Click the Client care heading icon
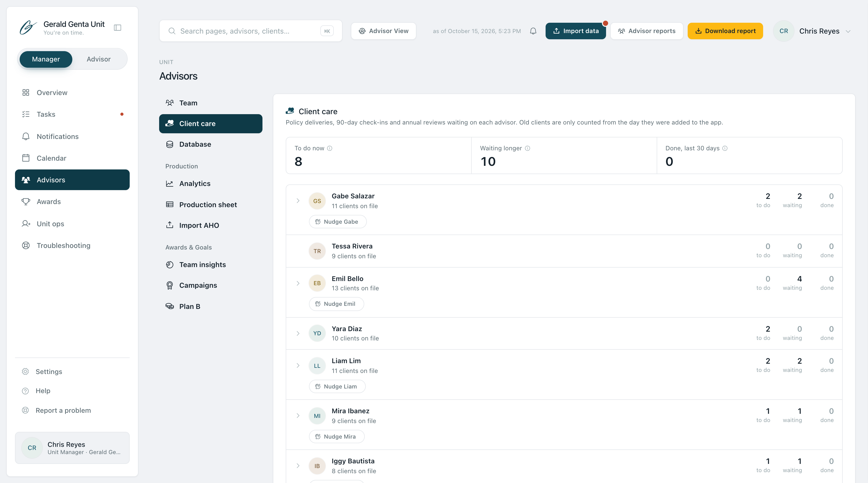This screenshot has width=868, height=483. [x=290, y=111]
